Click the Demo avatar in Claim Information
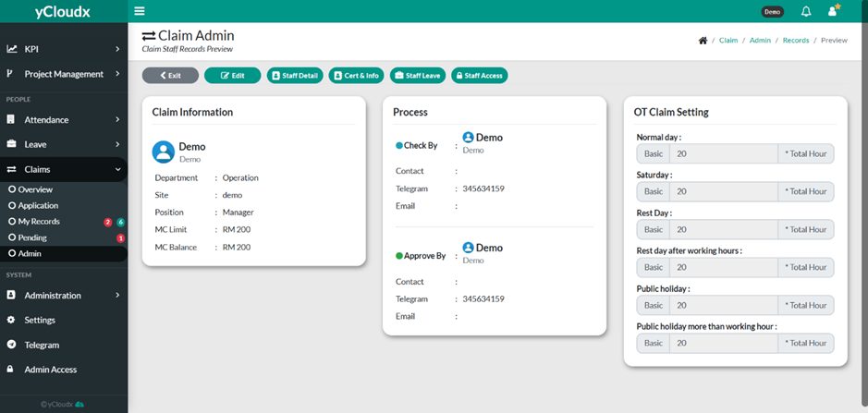868x413 pixels. tap(164, 152)
